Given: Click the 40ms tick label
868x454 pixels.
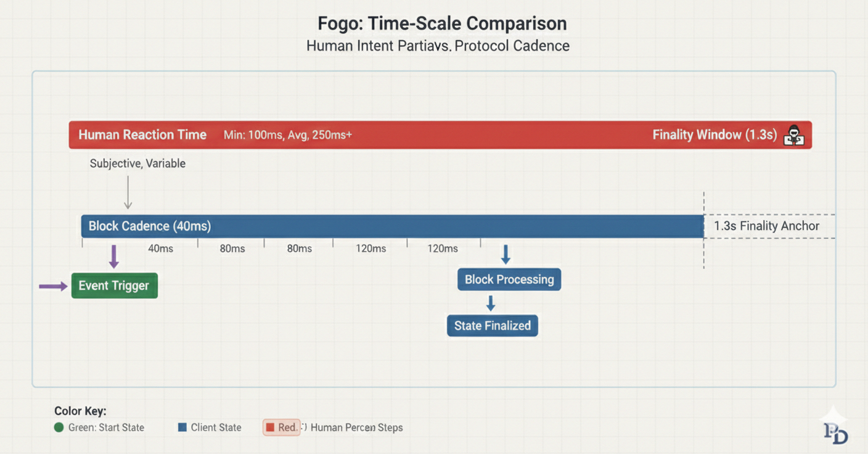Looking at the screenshot, I should coord(160,249).
